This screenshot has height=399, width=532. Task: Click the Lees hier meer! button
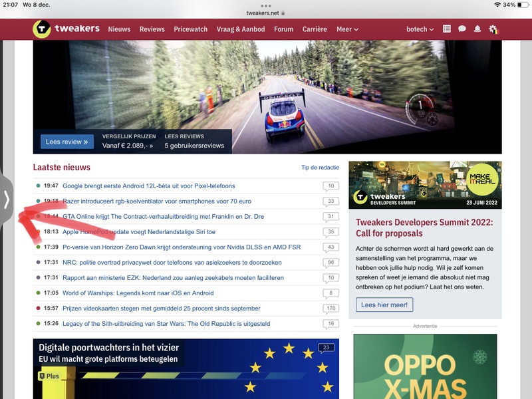pos(384,305)
